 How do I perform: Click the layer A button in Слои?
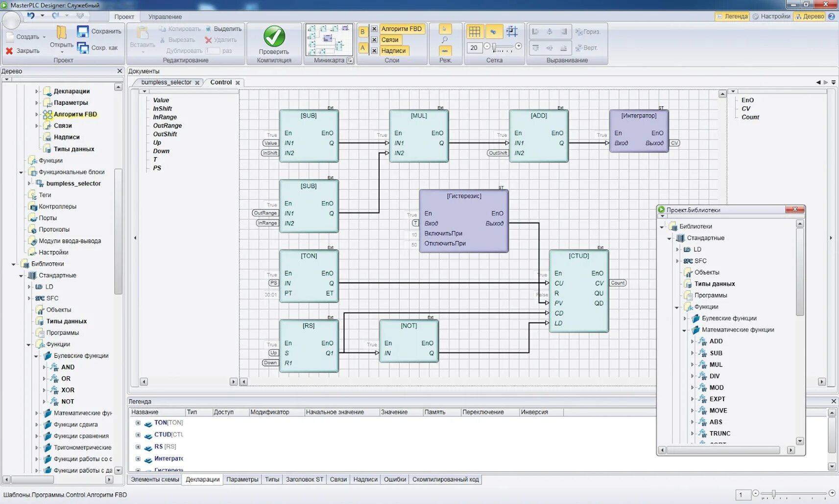click(362, 48)
